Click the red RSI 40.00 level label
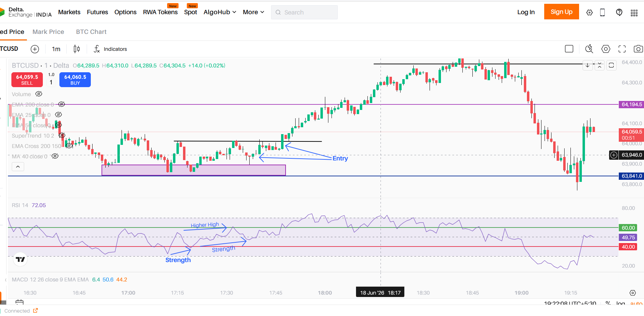This screenshot has height=316, width=644. (x=628, y=247)
